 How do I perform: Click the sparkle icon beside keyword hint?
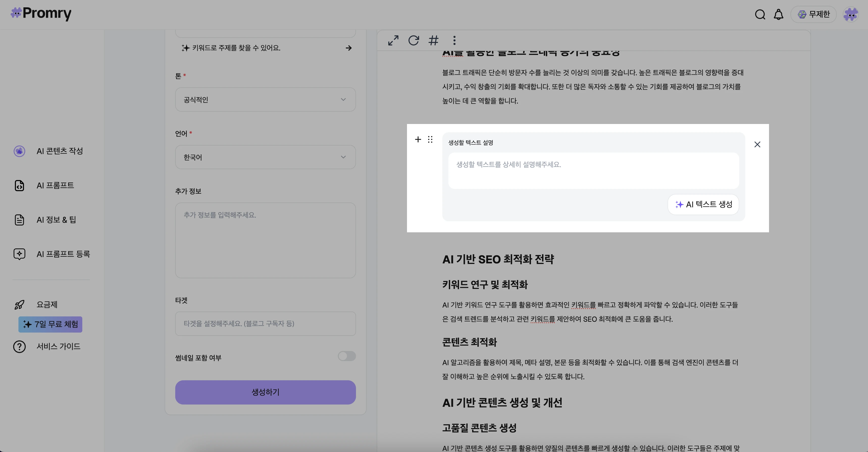185,48
